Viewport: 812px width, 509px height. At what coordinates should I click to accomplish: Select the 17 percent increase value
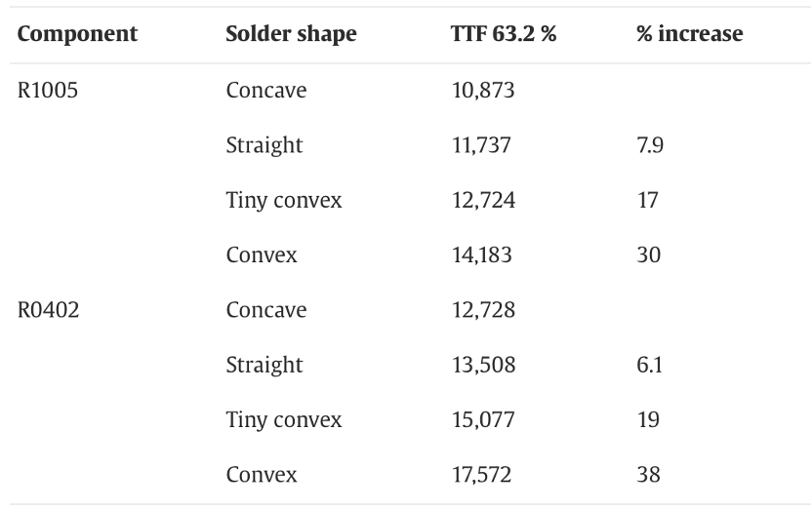pos(647,201)
